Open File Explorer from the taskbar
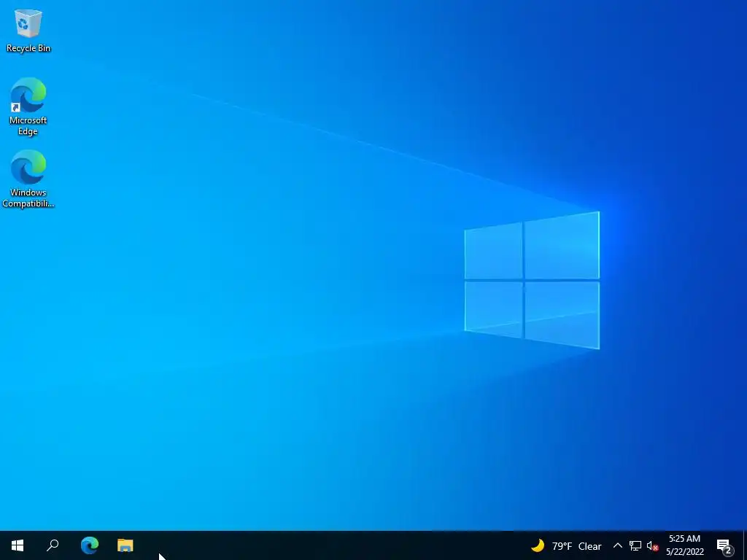This screenshot has height=560, width=747. pyautogui.click(x=125, y=545)
